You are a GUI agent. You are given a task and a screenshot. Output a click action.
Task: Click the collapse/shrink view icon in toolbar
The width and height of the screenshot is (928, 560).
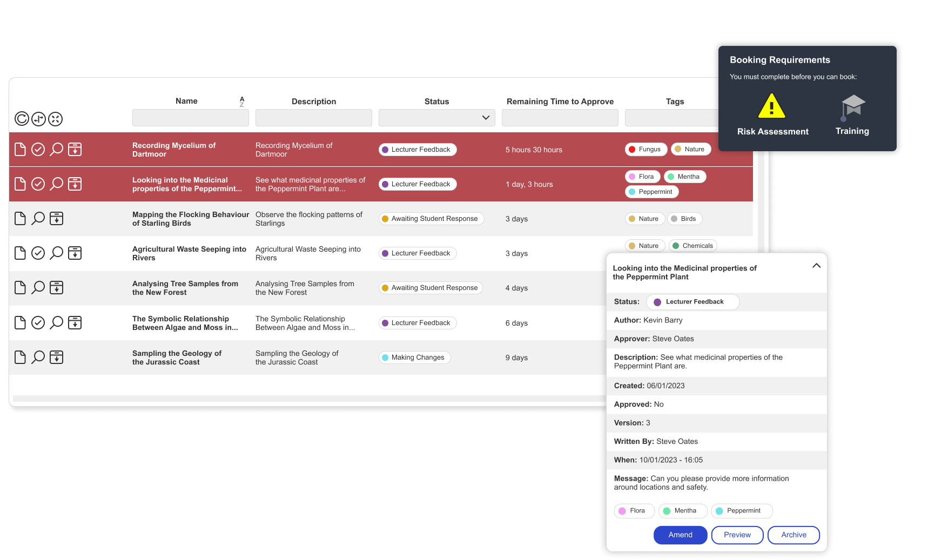[x=56, y=119]
